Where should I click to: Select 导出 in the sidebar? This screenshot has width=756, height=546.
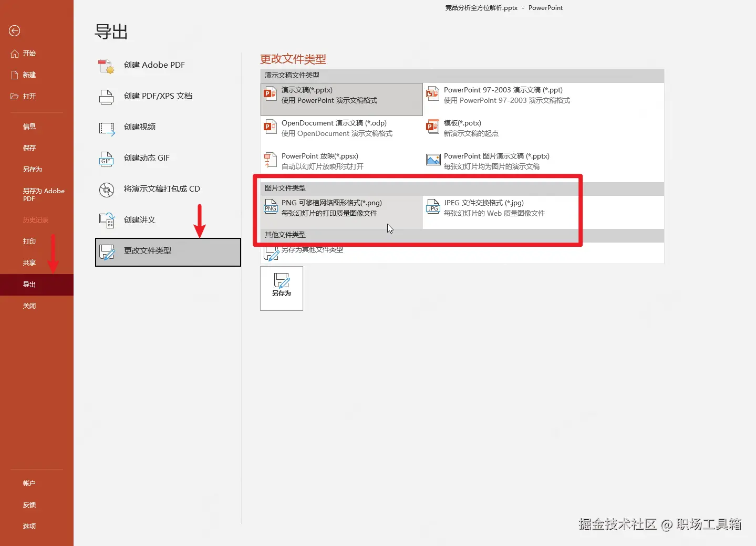[x=37, y=285]
